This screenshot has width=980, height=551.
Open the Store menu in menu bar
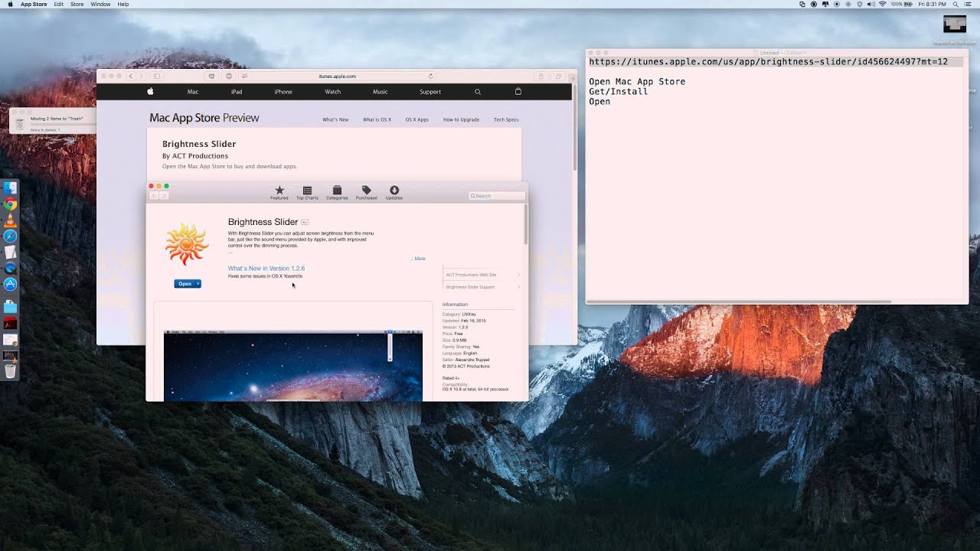point(77,4)
